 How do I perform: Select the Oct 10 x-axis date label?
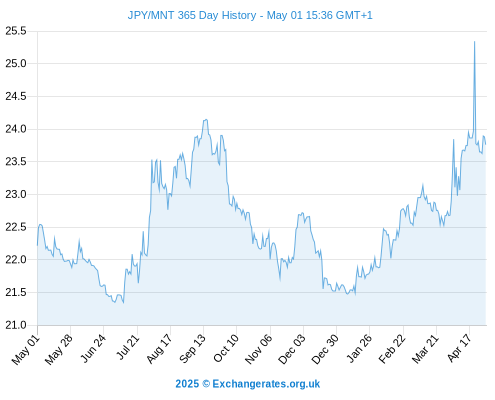[x=226, y=349]
